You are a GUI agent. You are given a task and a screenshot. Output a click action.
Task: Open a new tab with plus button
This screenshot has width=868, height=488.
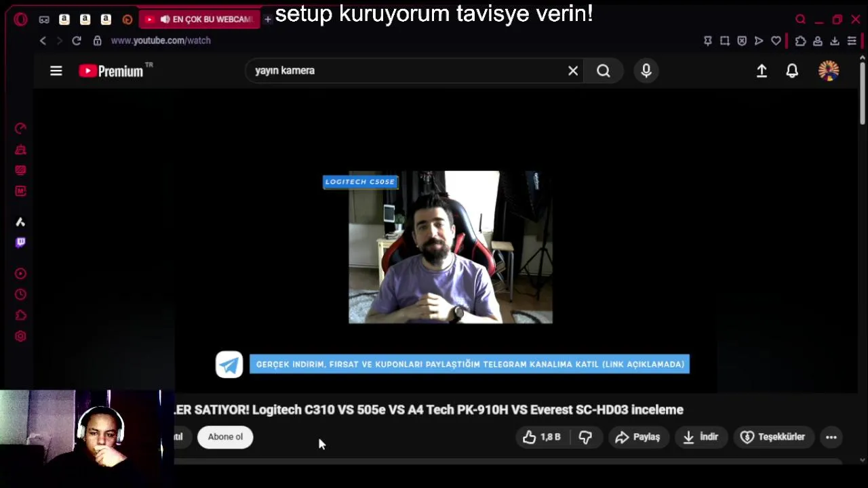pos(268,19)
